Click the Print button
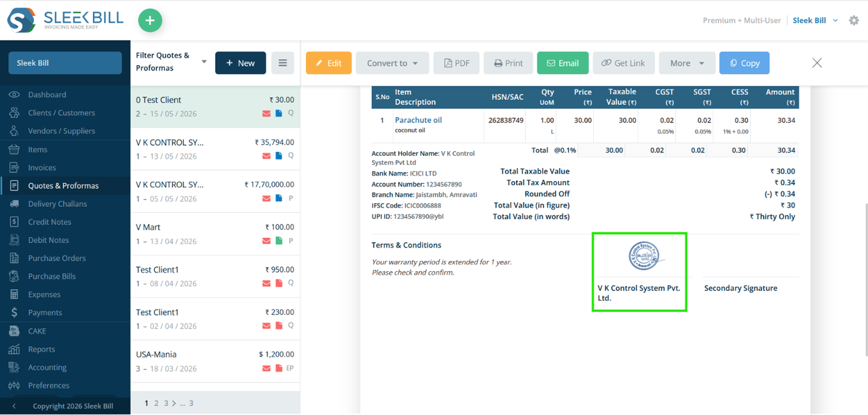The width and height of the screenshot is (868, 415). (x=508, y=63)
